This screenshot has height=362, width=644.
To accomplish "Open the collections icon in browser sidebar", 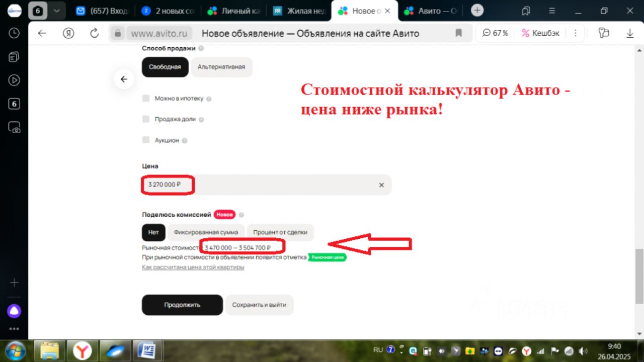I will (14, 57).
